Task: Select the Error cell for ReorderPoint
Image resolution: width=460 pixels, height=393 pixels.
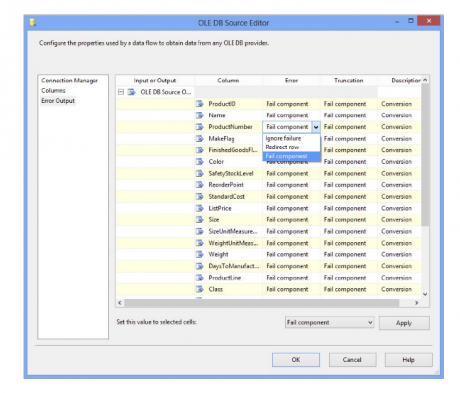Action: [x=291, y=185]
